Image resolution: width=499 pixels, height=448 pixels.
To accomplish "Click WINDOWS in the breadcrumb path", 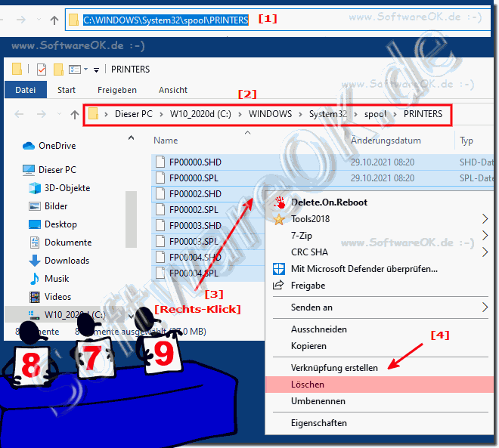I will click(270, 114).
